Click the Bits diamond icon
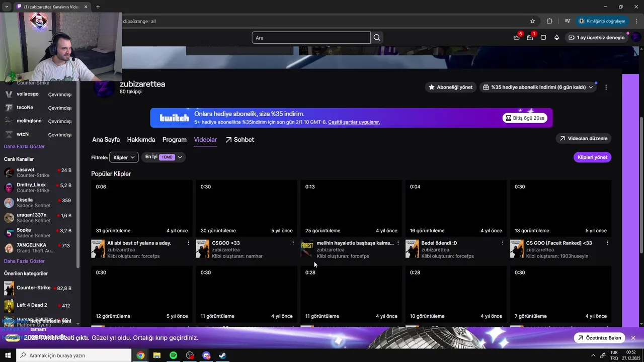The height and width of the screenshot is (362, 644). click(556, 38)
